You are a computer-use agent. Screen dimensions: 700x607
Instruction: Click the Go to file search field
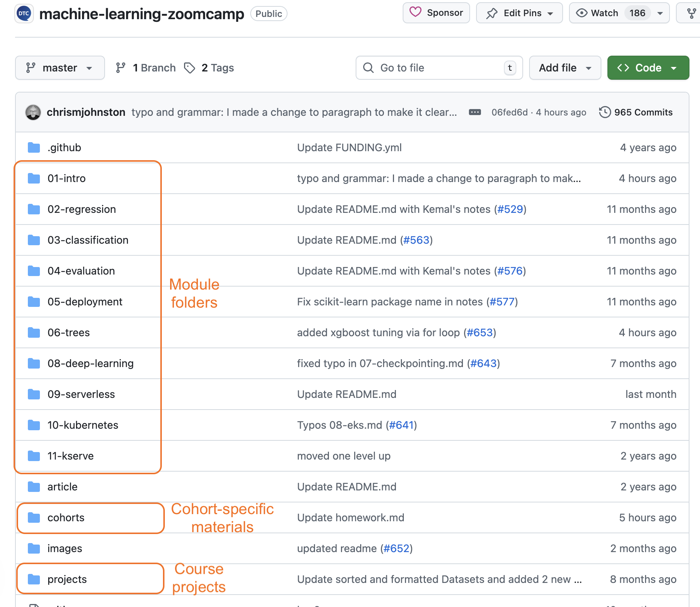pyautogui.click(x=439, y=68)
